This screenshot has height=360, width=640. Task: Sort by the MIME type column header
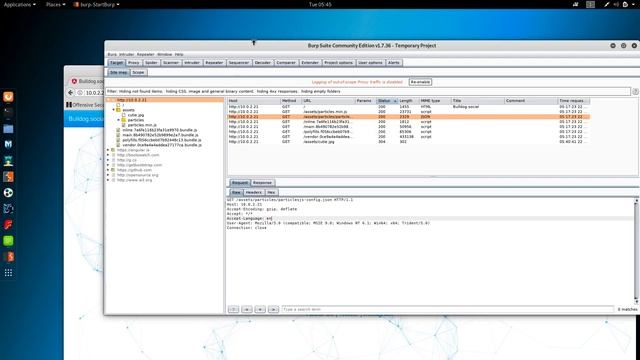pyautogui.click(x=435, y=101)
